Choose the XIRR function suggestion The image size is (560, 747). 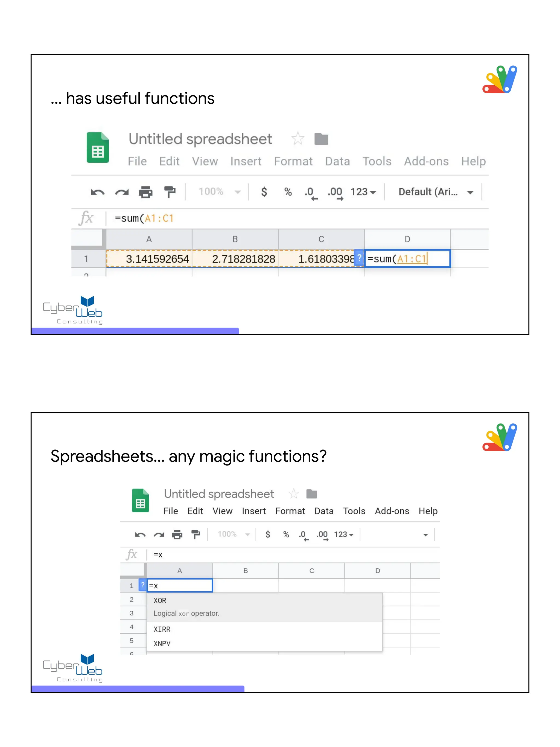coord(265,629)
